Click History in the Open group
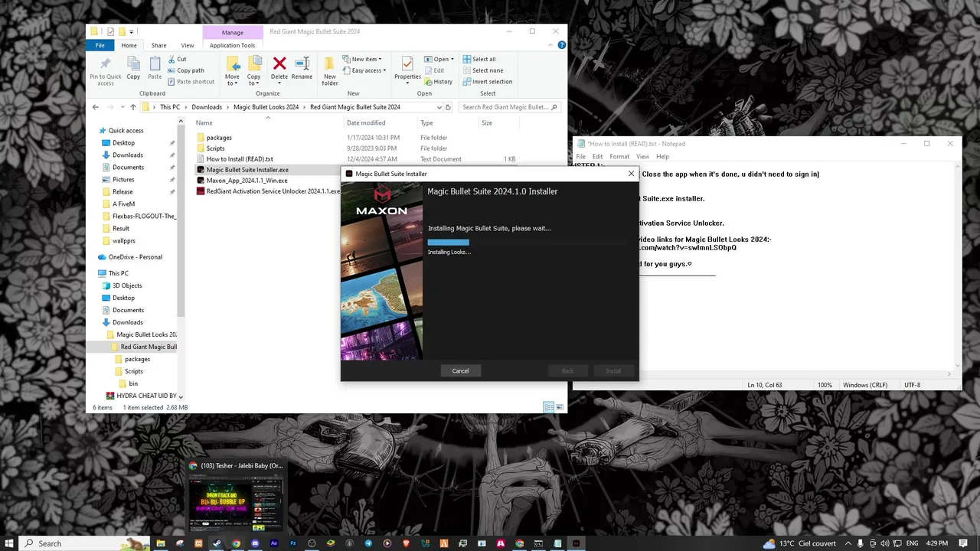Screen dimensions: 980x551 click(x=438, y=82)
